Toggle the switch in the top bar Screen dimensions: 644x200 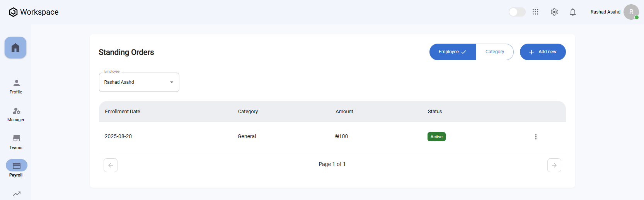(517, 12)
